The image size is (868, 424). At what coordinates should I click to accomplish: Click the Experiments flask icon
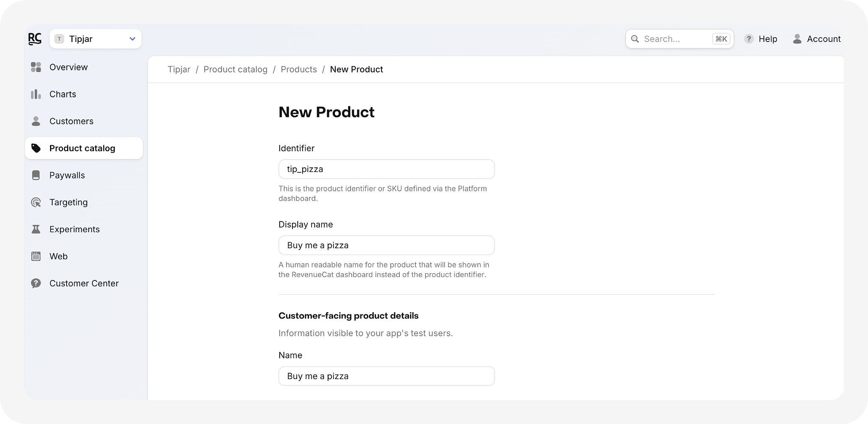(x=36, y=229)
